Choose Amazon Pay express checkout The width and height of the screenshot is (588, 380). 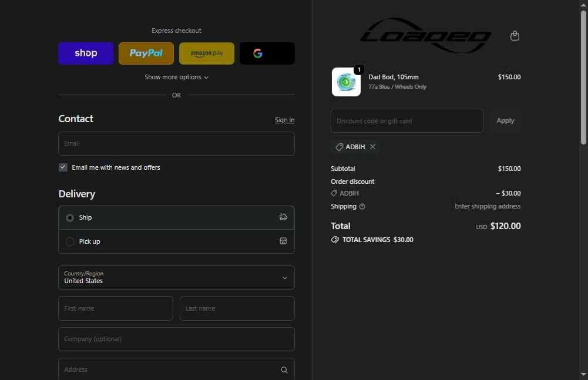[207, 53]
